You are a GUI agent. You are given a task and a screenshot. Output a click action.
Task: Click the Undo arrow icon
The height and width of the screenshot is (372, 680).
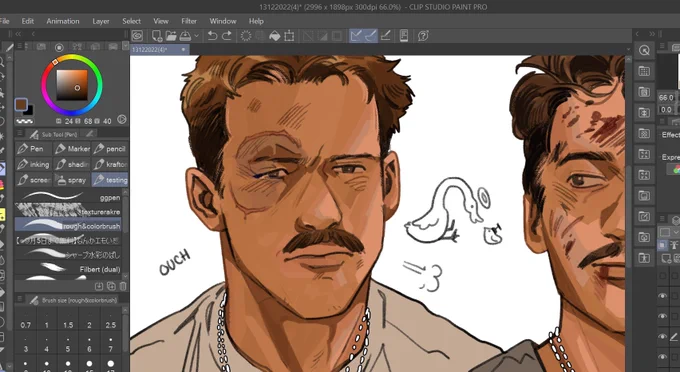pos(212,36)
